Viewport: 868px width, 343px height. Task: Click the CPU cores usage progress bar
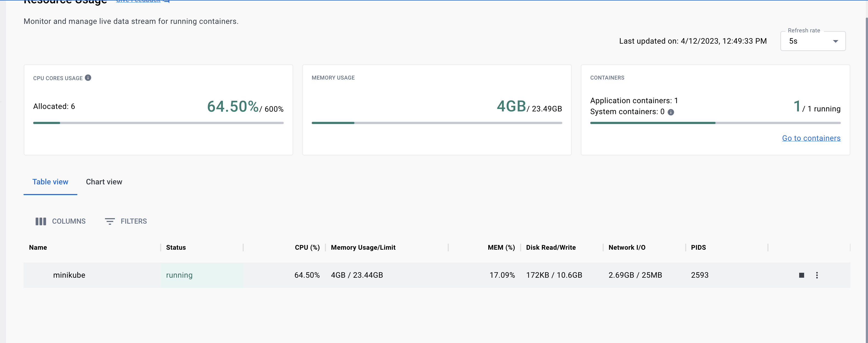(158, 123)
